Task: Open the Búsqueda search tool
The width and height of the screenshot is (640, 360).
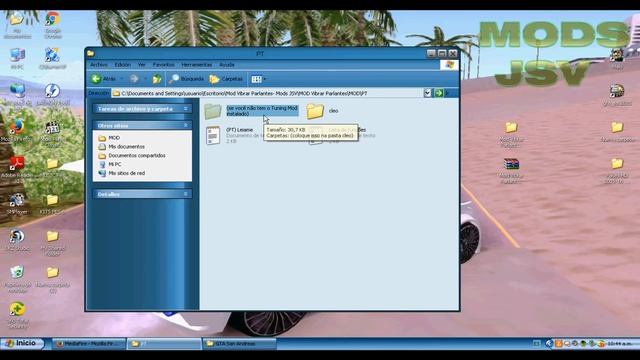Action: coord(186,79)
